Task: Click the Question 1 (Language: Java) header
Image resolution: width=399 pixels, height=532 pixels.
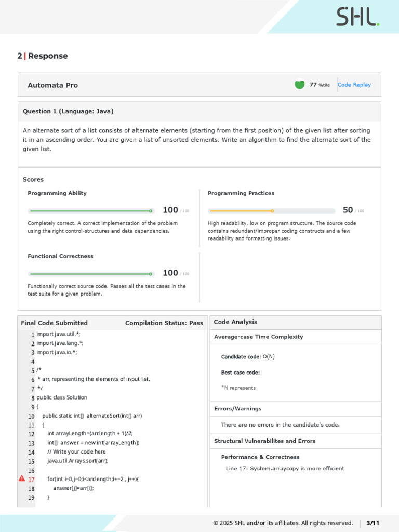Action: 68,111
